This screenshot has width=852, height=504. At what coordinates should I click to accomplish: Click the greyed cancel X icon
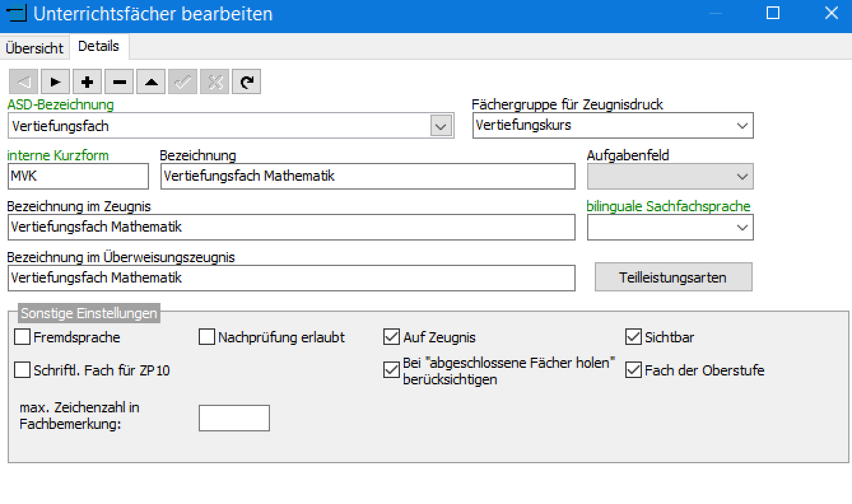tap(215, 81)
